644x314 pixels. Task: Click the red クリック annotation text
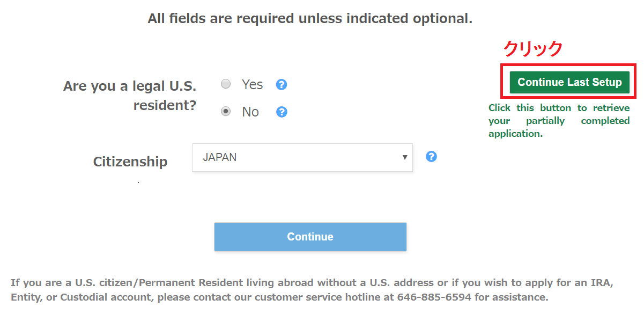point(532,49)
